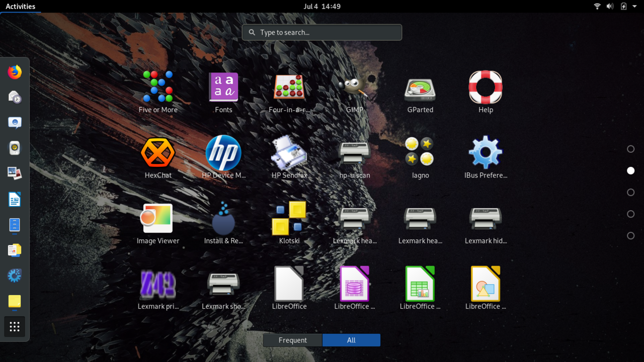Switch to the All apps view
The width and height of the screenshot is (644, 362).
[351, 340]
